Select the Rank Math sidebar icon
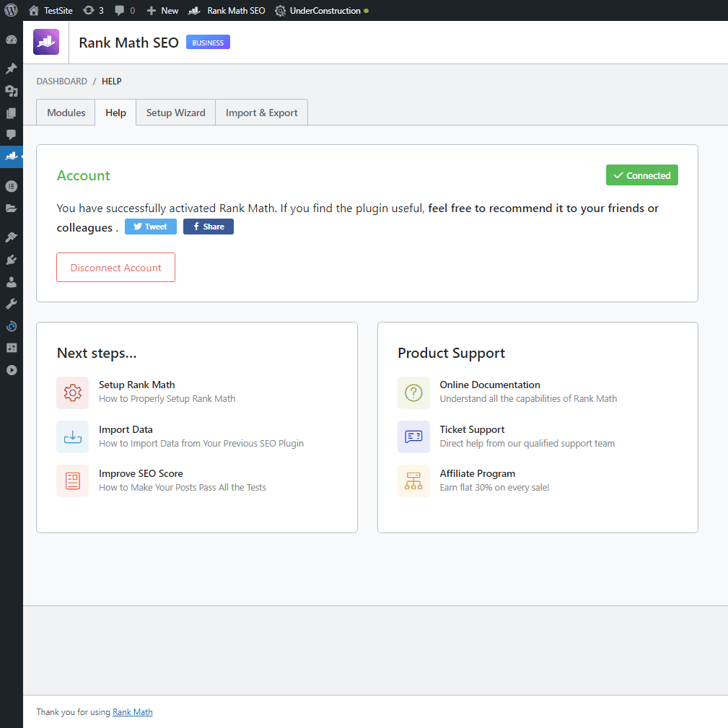 [11, 157]
